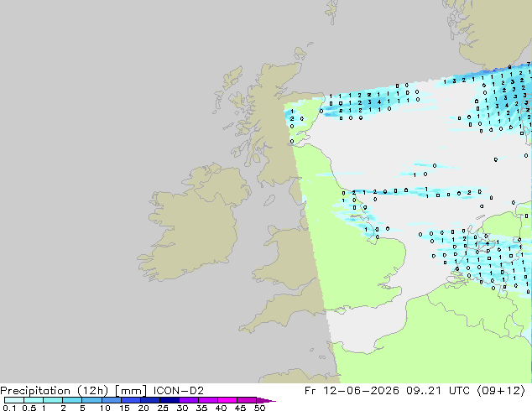Click the [mm] unit label
Image resolution: width=532 pixels, height=411 pixels.
point(131,391)
